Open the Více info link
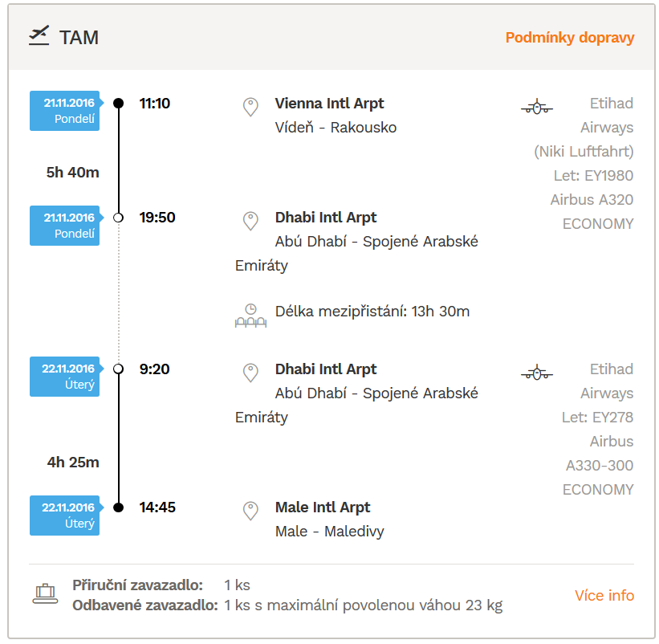Screen dimensions: 659x644 pyautogui.click(x=604, y=595)
